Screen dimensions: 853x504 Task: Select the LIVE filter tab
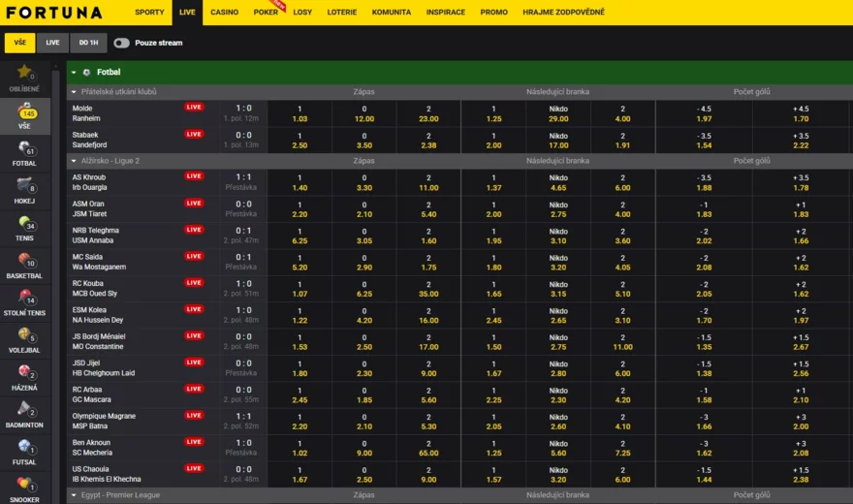[52, 43]
